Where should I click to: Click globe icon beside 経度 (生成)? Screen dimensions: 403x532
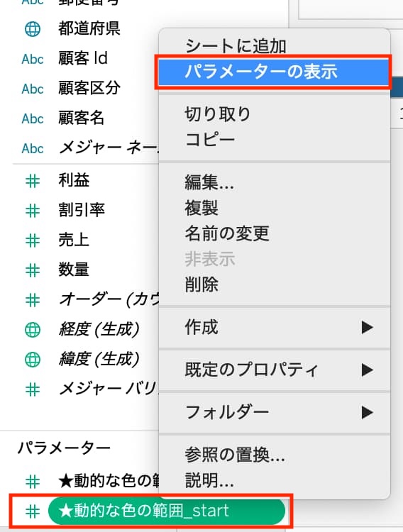tap(33, 330)
